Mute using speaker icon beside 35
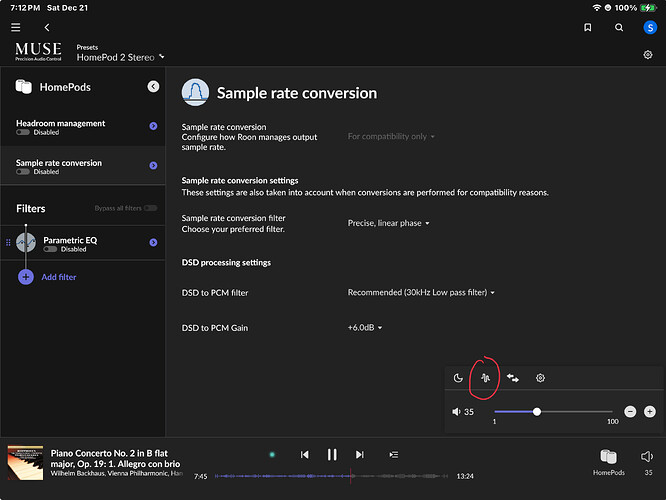The image size is (666, 500). pyautogui.click(x=456, y=412)
